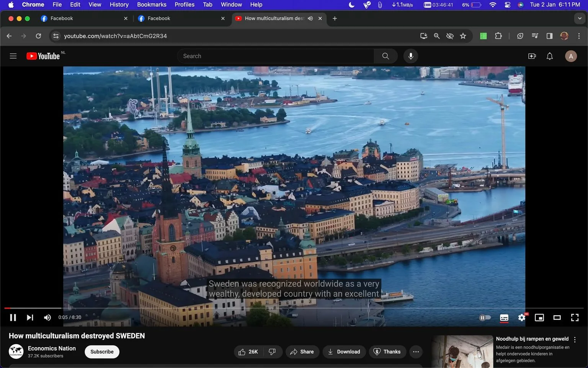
Task: Enter full screen mode
Action: [575, 317]
